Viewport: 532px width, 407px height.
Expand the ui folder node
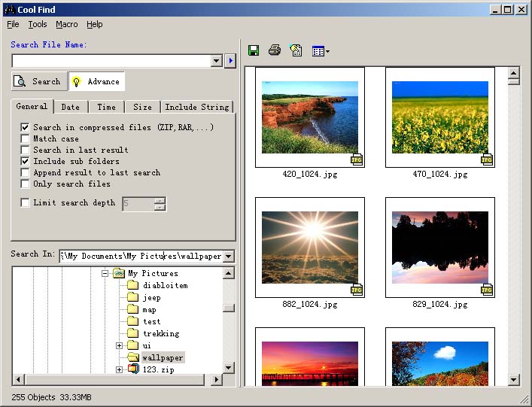(x=119, y=345)
